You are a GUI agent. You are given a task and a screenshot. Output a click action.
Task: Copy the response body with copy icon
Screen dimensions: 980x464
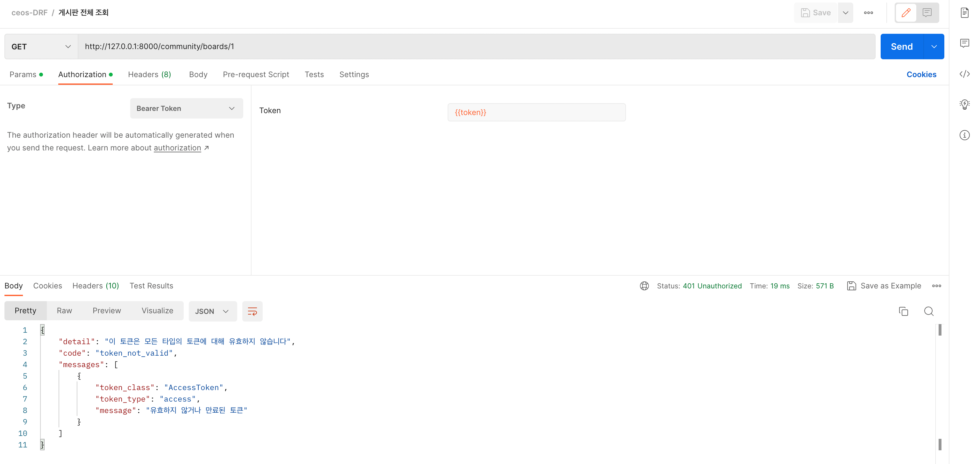click(x=903, y=311)
